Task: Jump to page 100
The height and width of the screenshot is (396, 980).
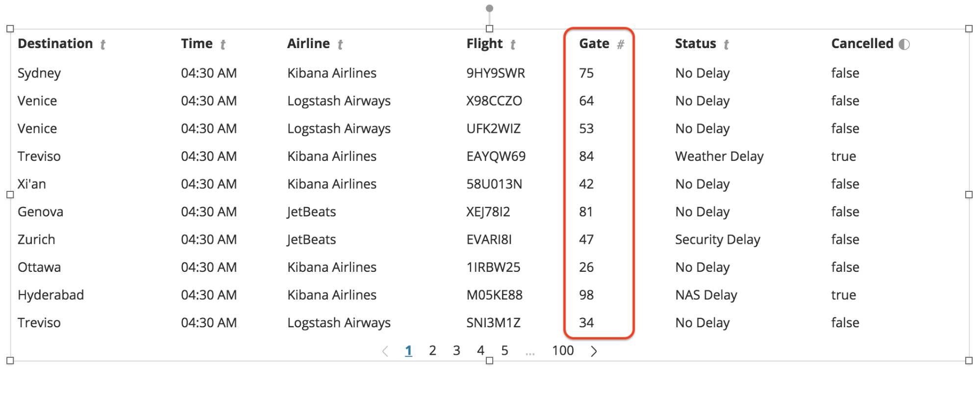Action: [563, 350]
